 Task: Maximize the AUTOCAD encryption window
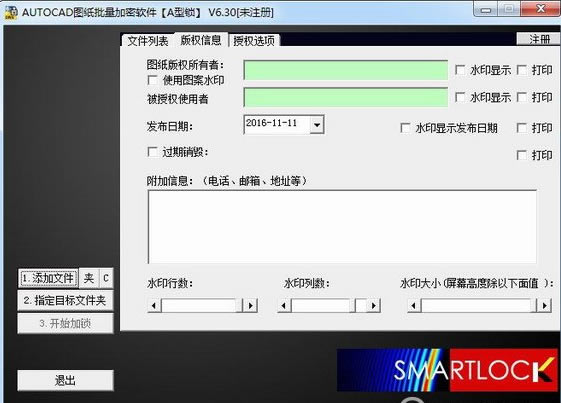click(509, 9)
